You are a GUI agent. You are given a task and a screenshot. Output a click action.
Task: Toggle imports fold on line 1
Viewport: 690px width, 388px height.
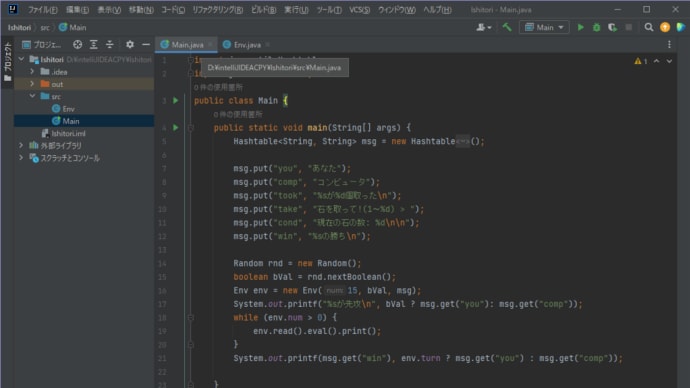click(191, 60)
